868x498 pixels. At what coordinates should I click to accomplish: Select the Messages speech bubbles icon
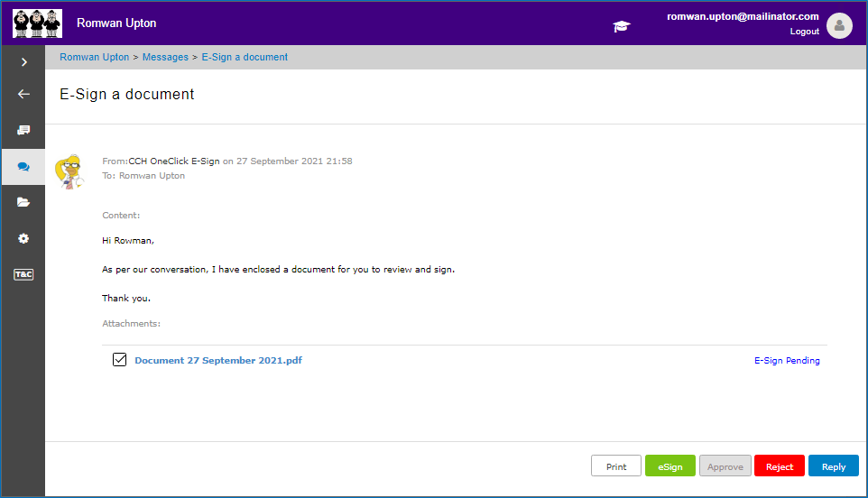(x=23, y=167)
